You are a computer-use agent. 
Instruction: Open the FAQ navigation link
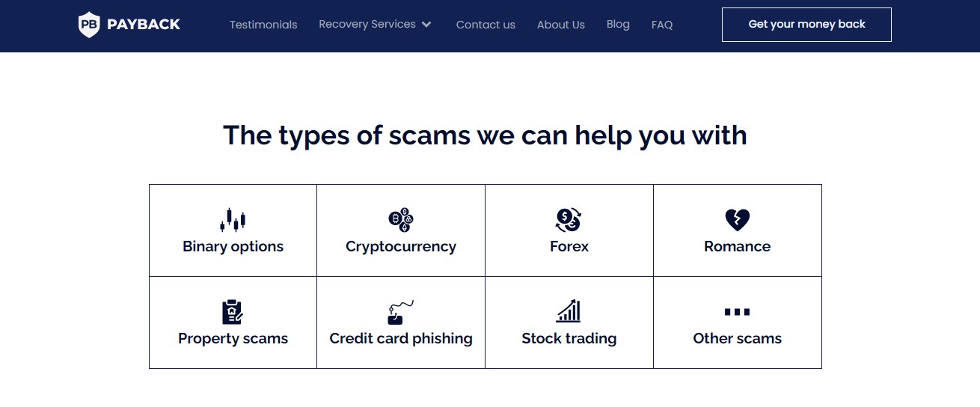662,25
